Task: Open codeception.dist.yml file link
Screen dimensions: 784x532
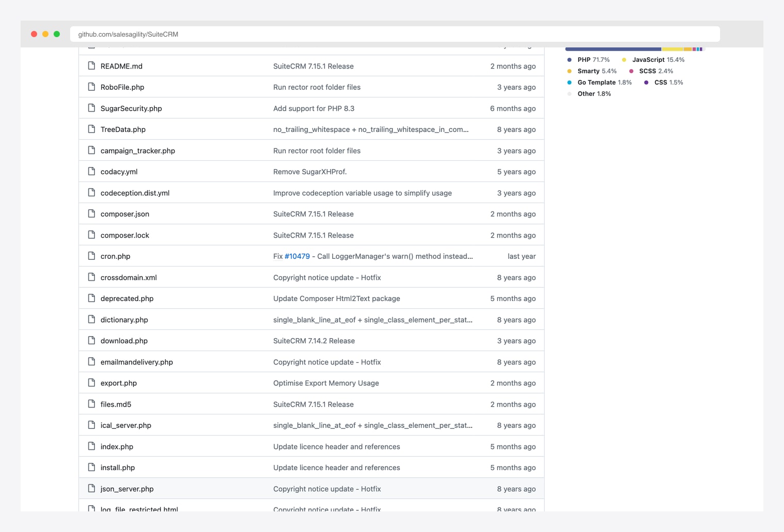Action: (x=135, y=193)
